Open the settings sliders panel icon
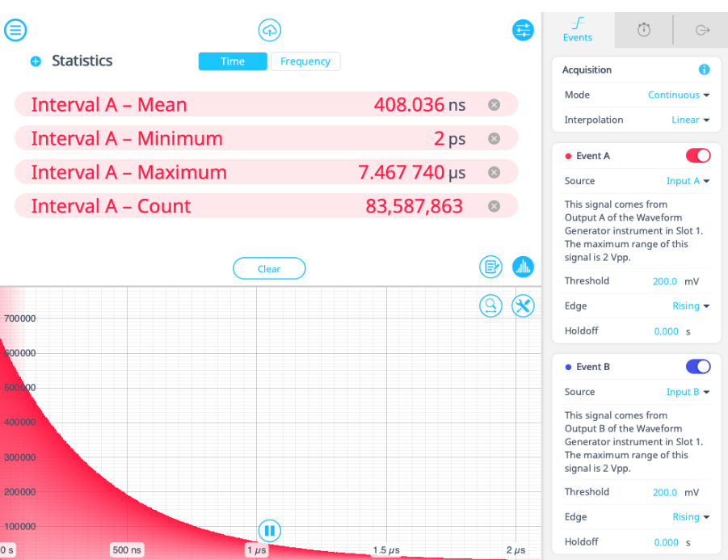 pos(523,31)
